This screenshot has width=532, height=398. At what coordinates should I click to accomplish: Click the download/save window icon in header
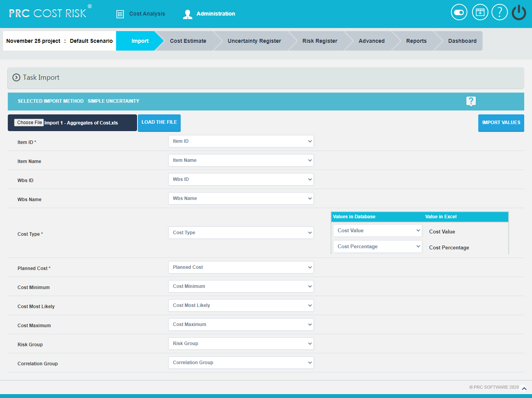pyautogui.click(x=480, y=12)
